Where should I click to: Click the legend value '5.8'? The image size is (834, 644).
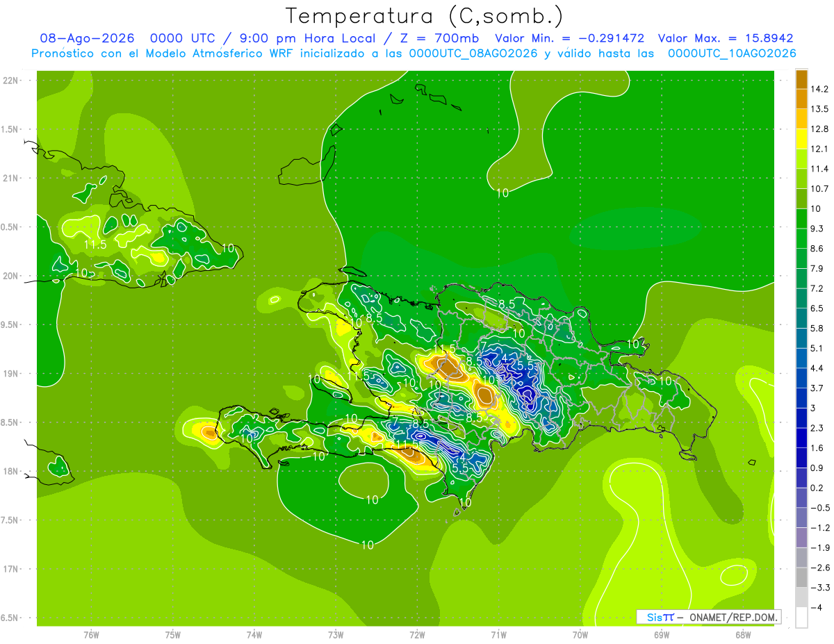[x=817, y=329]
